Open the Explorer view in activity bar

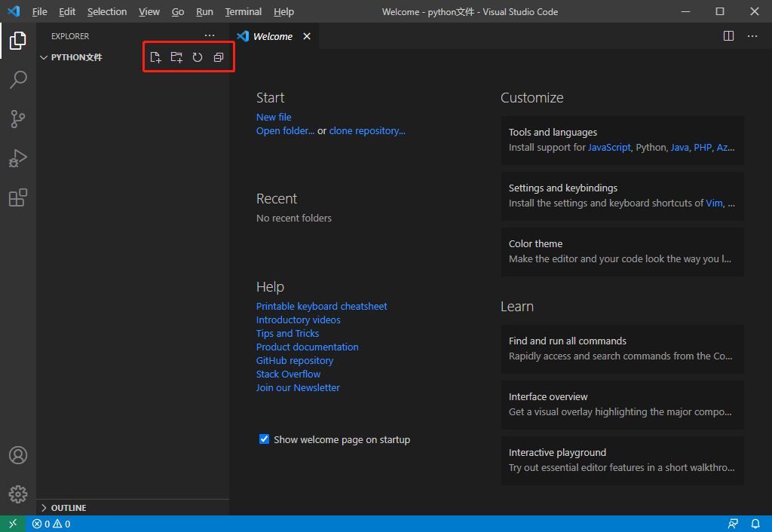[x=18, y=41]
